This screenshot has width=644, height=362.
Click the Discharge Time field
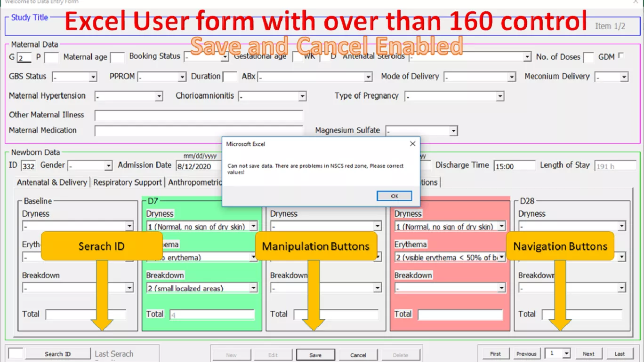click(x=514, y=166)
